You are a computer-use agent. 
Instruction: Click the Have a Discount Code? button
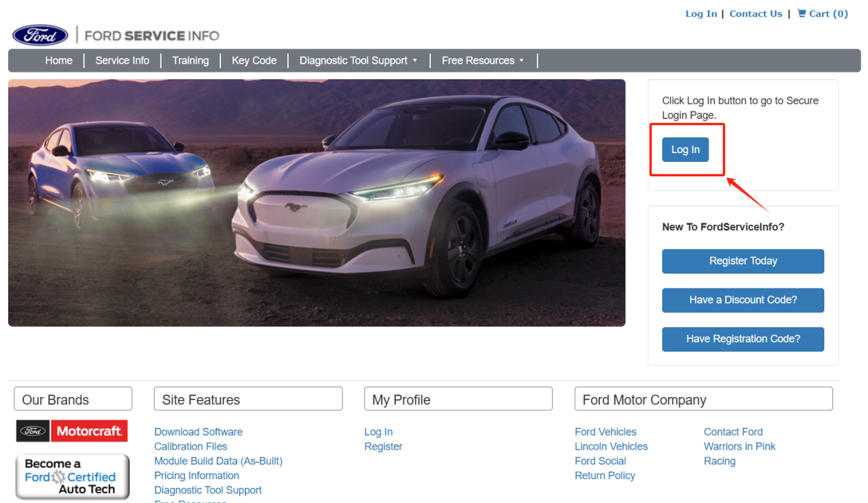743,300
